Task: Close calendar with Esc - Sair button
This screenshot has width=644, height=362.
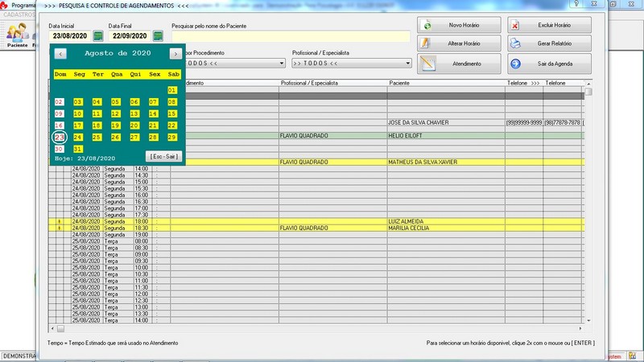Action: pyautogui.click(x=163, y=156)
